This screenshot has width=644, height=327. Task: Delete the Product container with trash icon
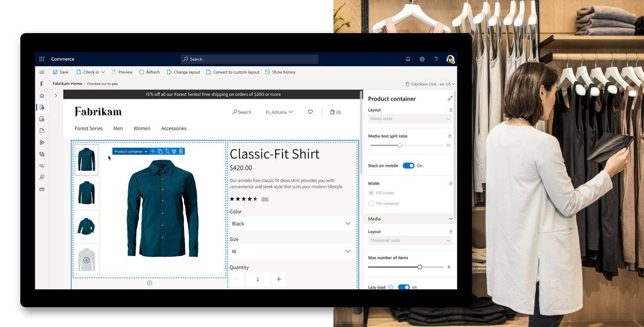tap(181, 152)
